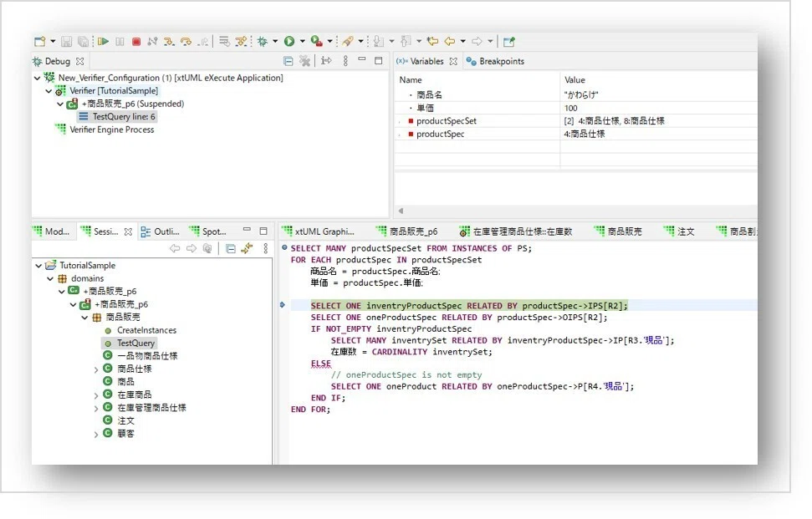Toggle Link with Editor in Session Explorer
The height and width of the screenshot is (519, 812).
click(x=247, y=249)
